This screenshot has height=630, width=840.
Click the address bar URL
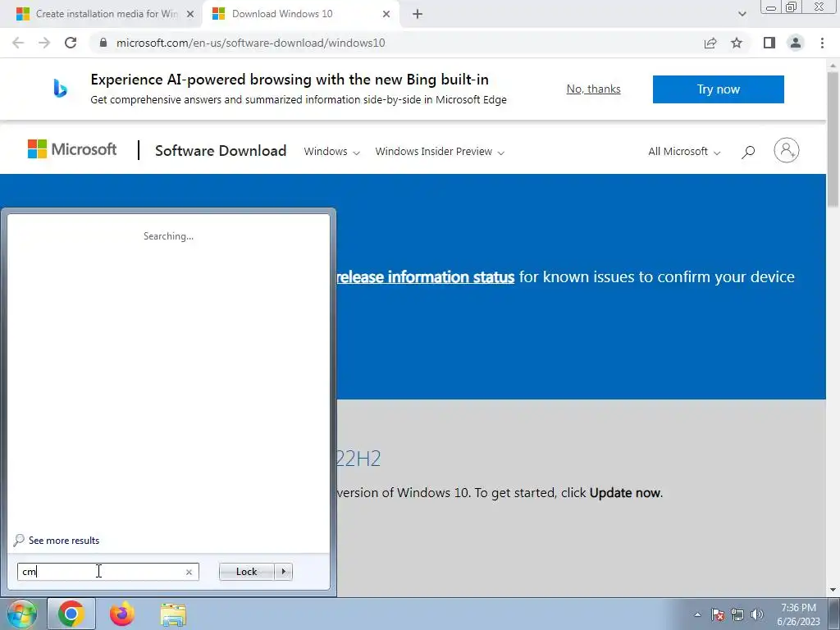point(251,43)
